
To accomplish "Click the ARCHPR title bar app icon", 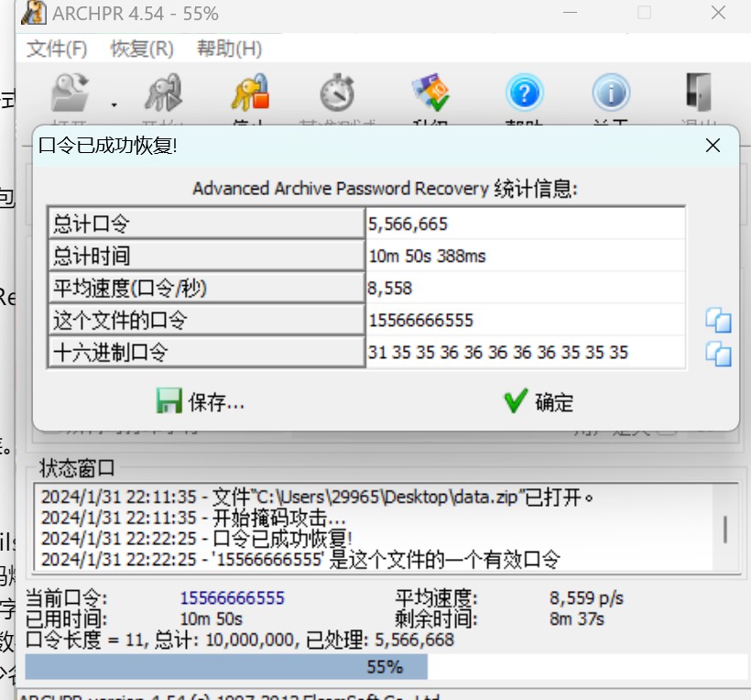I will (x=34, y=13).
